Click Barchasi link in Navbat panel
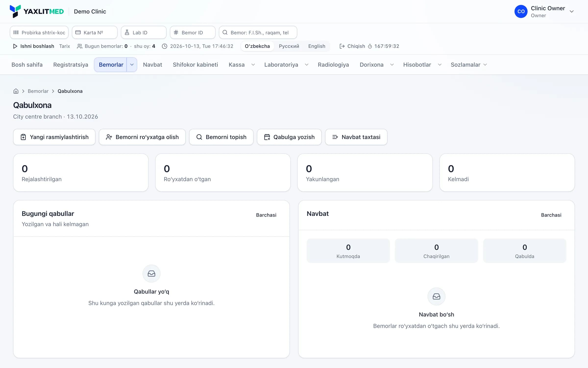 click(551, 215)
